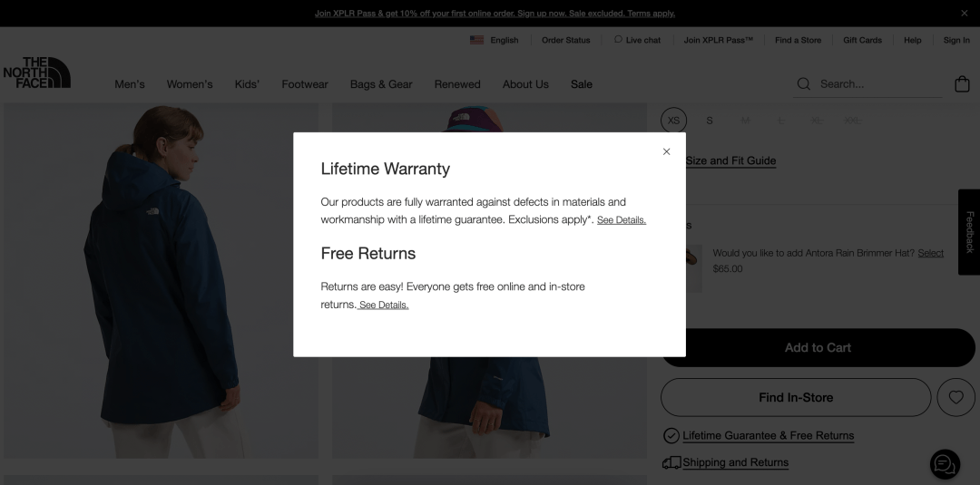Click Join XPLR Pass link
The height and width of the screenshot is (485, 980).
718,40
